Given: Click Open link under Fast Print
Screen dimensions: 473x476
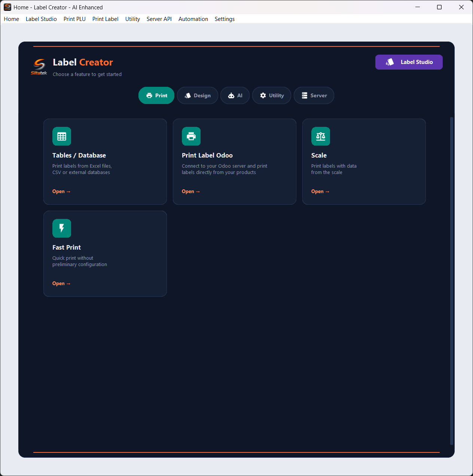Looking at the screenshot, I should coord(61,284).
